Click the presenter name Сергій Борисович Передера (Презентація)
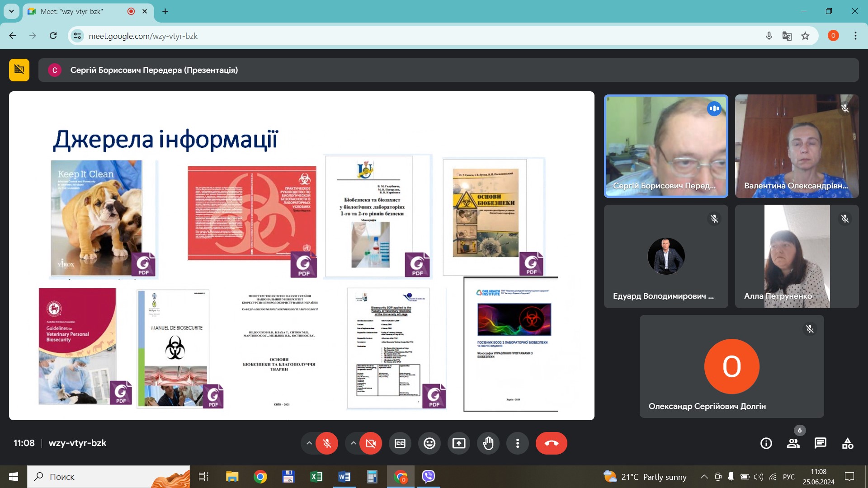 coord(154,70)
